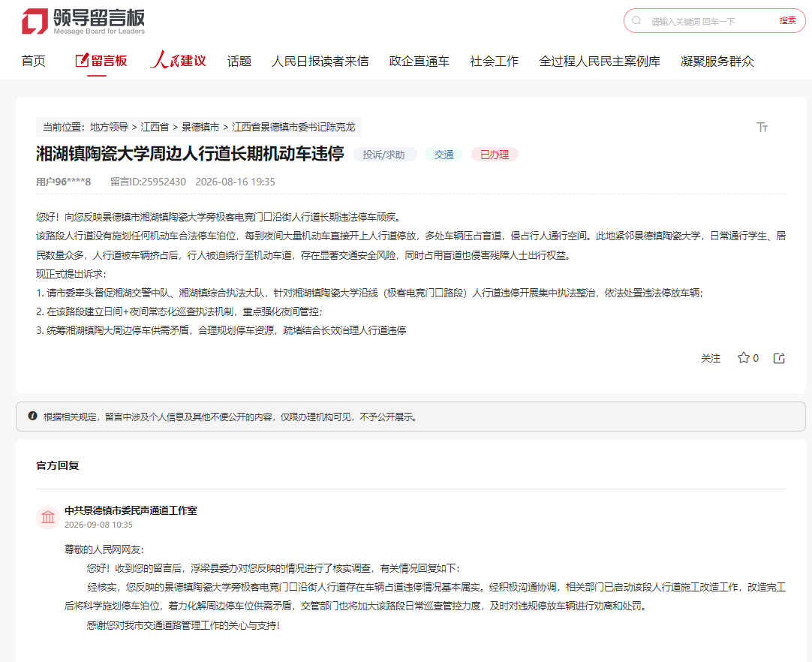Click the 交通 category tag
Viewport: 812px width, 662px height.
click(444, 155)
